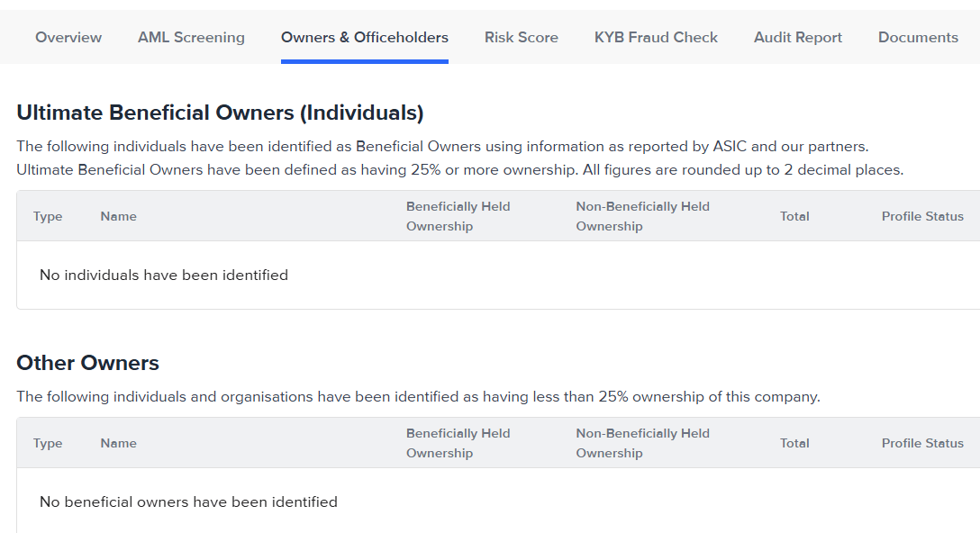This screenshot has width=980, height=533.
Task: Click Name header in Ultimate Beneficial Owners table
Action: (119, 216)
